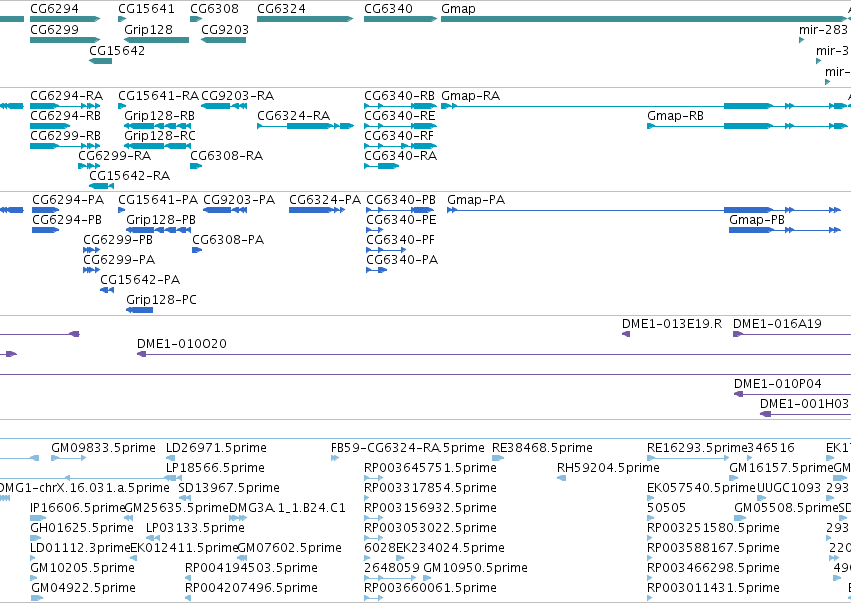Select the Grip128-RC transcript
Viewport: 851px width, 603px height.
(157, 146)
